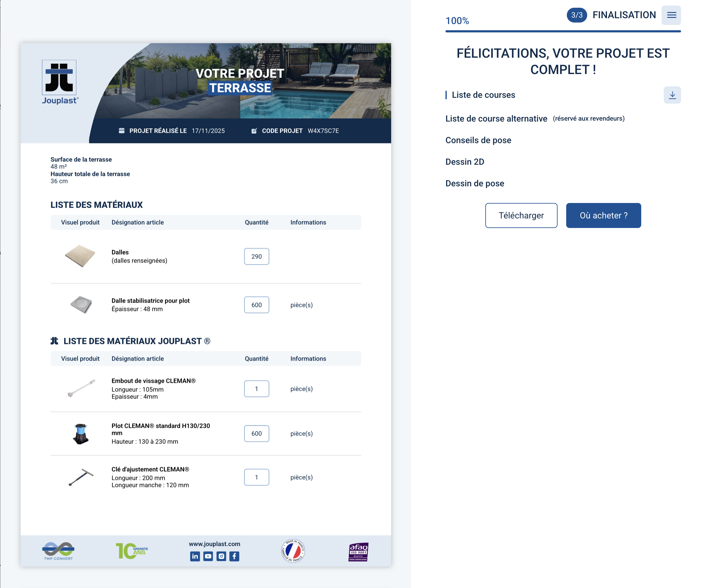Select Liste de course alternative option

click(496, 119)
